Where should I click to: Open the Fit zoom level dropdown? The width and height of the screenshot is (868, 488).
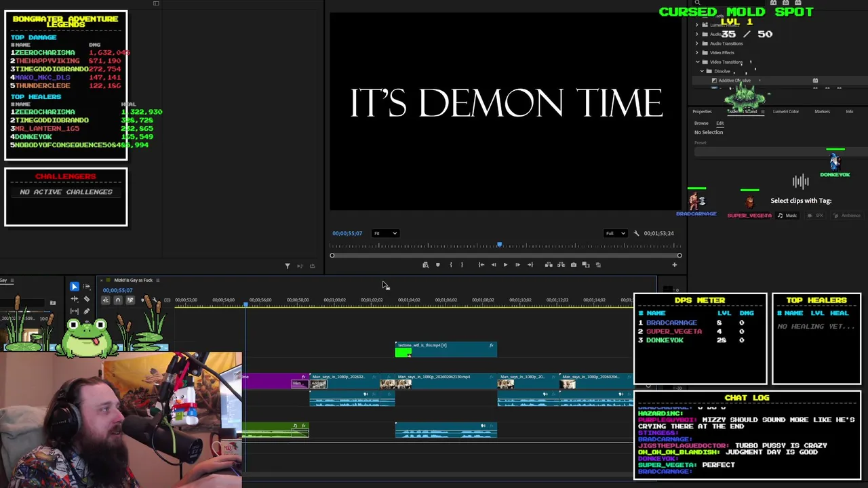(385, 233)
